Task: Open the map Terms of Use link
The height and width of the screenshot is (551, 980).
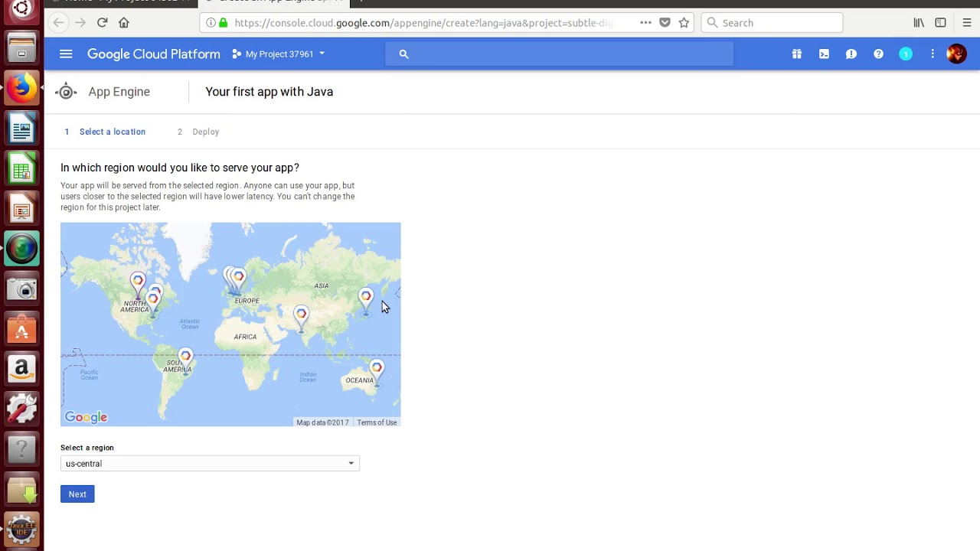Action: point(377,422)
